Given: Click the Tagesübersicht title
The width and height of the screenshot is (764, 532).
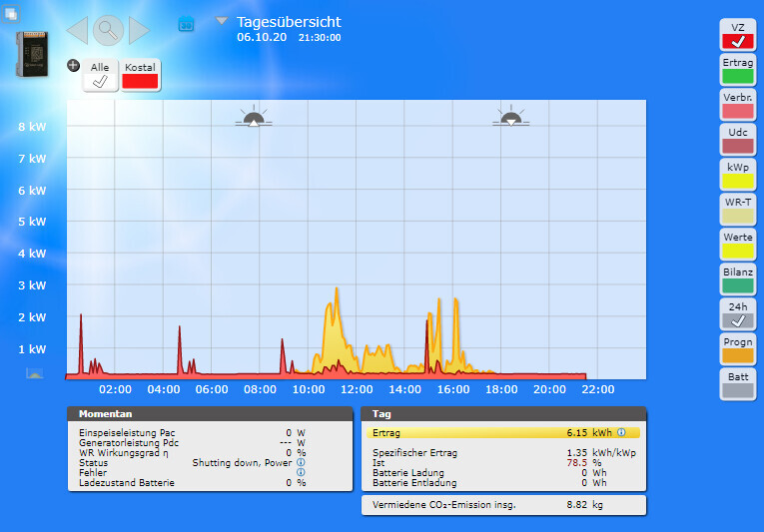Looking at the screenshot, I should (x=289, y=22).
